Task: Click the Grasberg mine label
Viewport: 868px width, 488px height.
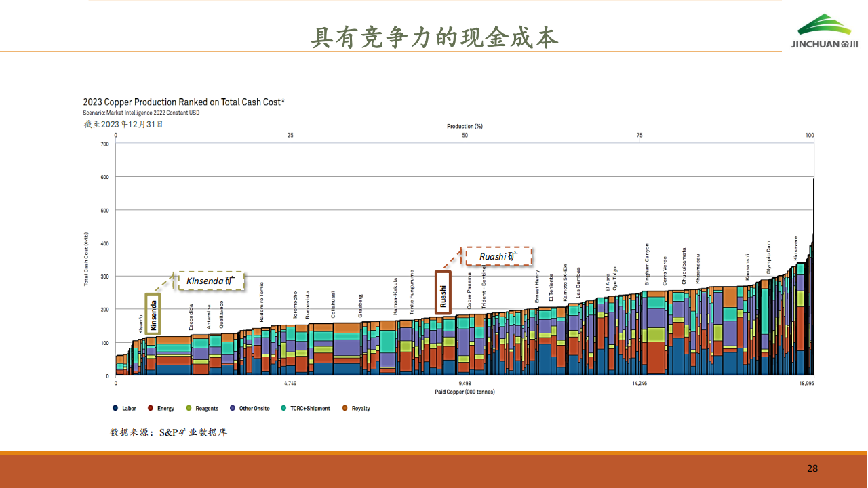Action: click(361, 306)
